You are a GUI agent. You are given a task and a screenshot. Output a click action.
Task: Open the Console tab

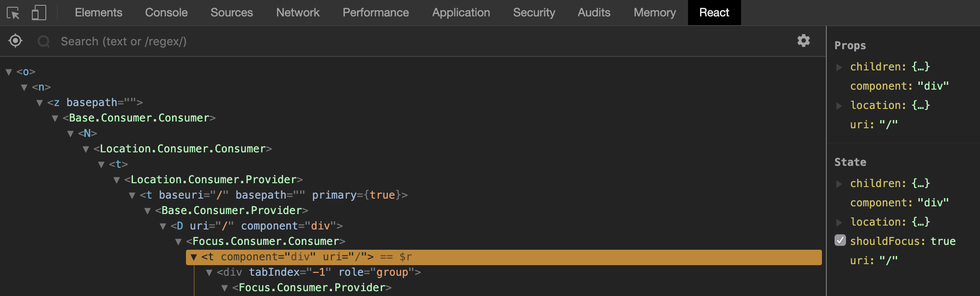[166, 13]
